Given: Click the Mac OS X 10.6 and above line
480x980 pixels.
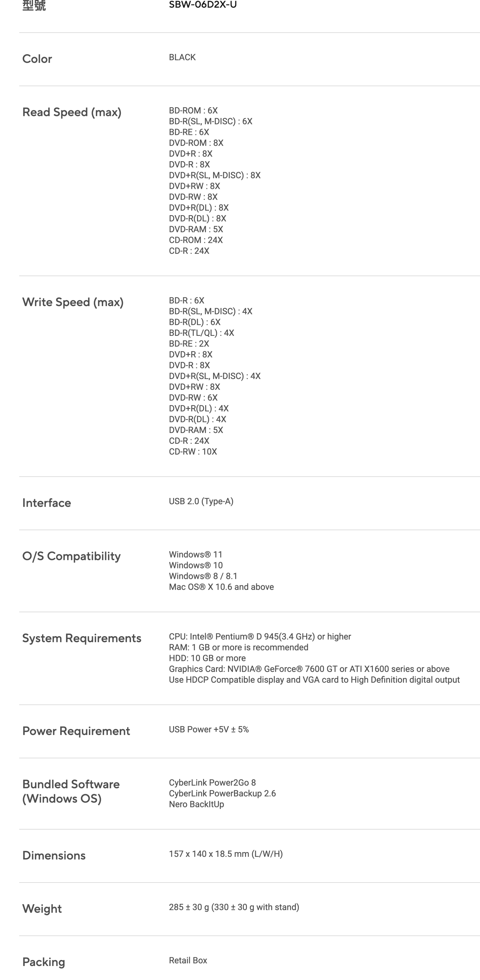Looking at the screenshot, I should [x=221, y=587].
